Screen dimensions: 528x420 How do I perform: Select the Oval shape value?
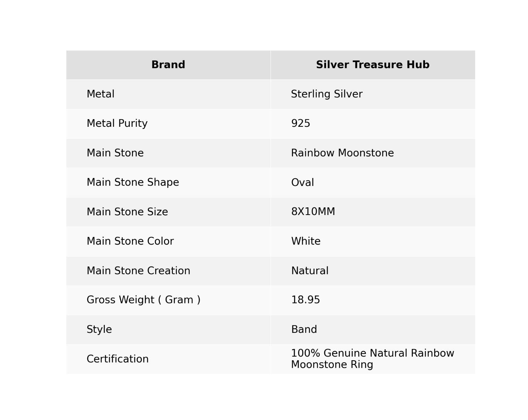302,182
